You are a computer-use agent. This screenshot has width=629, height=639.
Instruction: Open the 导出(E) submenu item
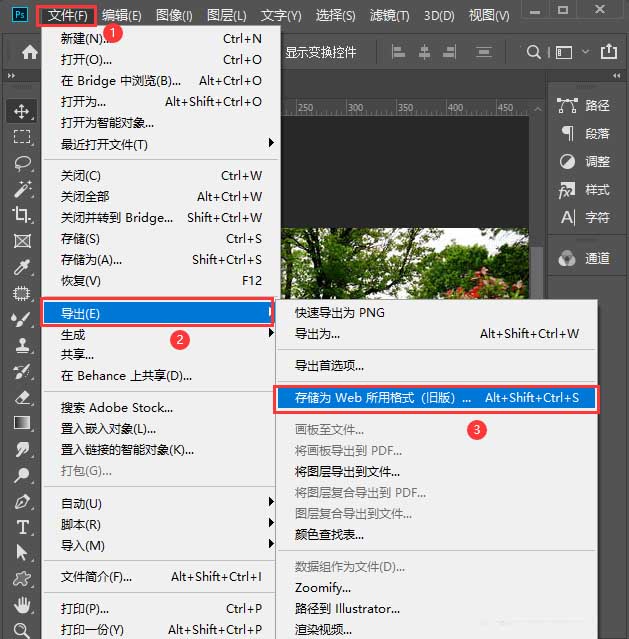tap(158, 313)
